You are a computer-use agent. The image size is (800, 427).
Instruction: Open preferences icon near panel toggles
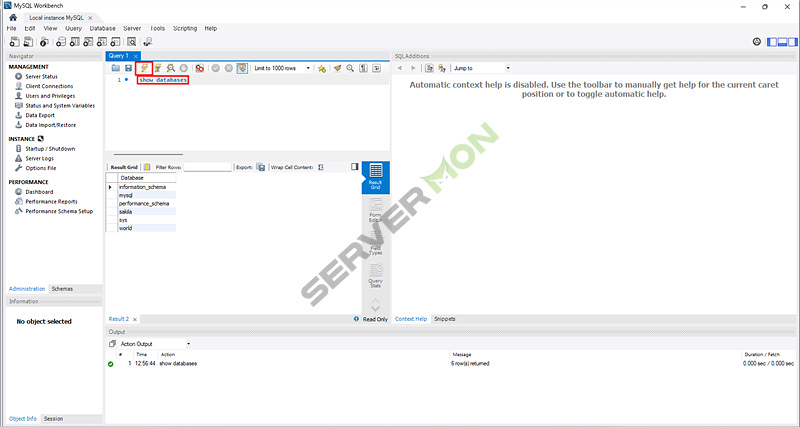point(757,42)
